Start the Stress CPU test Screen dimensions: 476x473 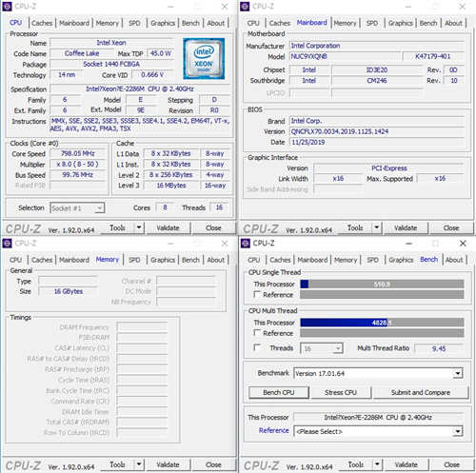(x=341, y=392)
